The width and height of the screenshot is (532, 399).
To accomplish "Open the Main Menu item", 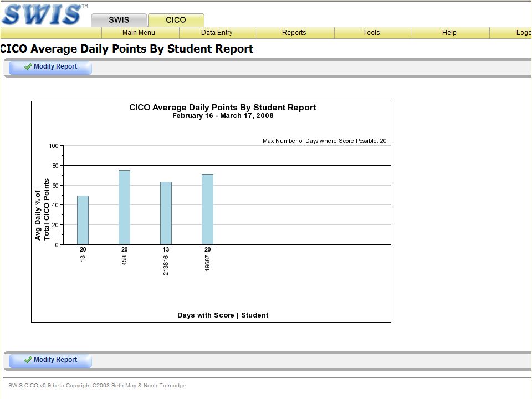I will pos(139,33).
